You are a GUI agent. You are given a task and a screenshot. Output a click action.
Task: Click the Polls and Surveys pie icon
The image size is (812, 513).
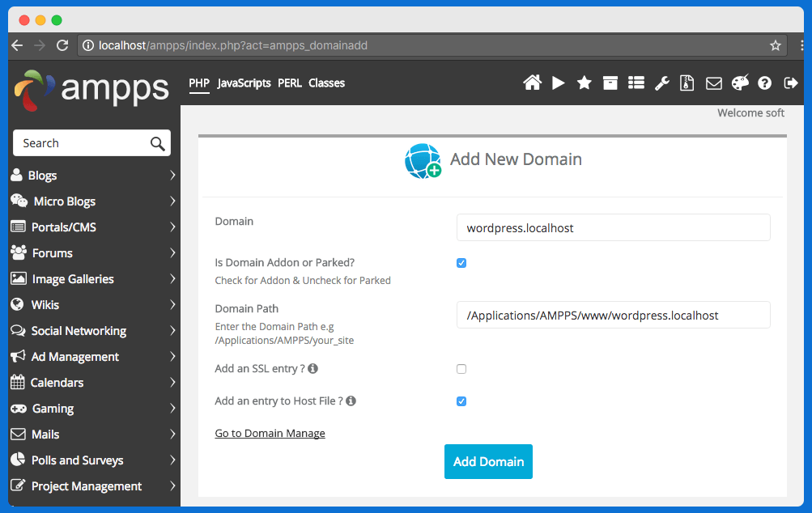pyautogui.click(x=18, y=459)
